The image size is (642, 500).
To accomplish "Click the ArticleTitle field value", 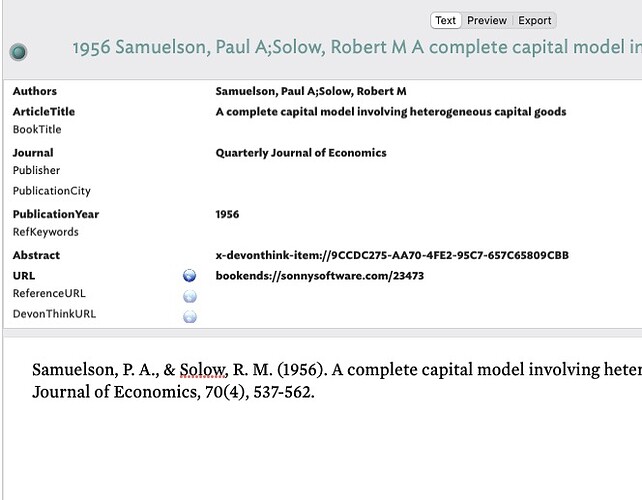I will pos(391,112).
